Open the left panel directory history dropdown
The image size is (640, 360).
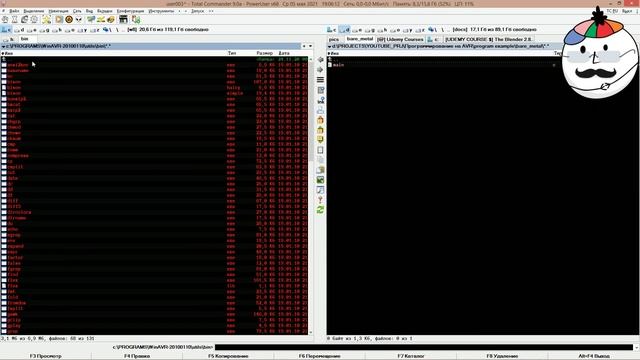click(x=311, y=46)
